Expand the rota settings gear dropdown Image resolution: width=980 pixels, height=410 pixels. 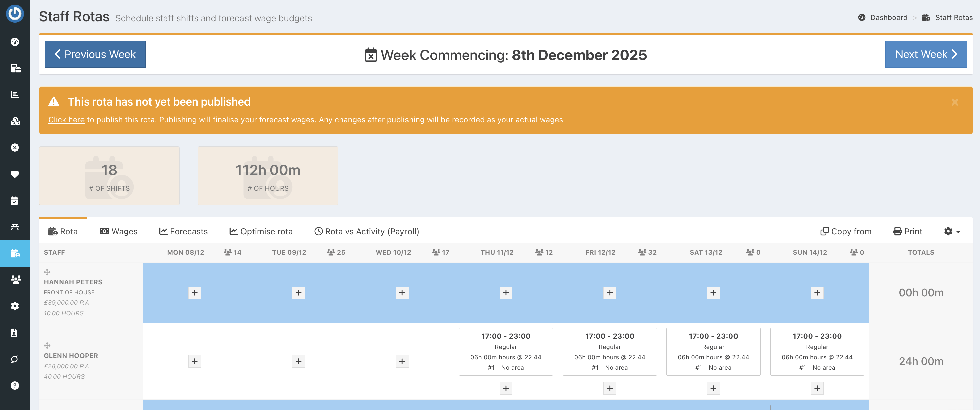pos(952,231)
